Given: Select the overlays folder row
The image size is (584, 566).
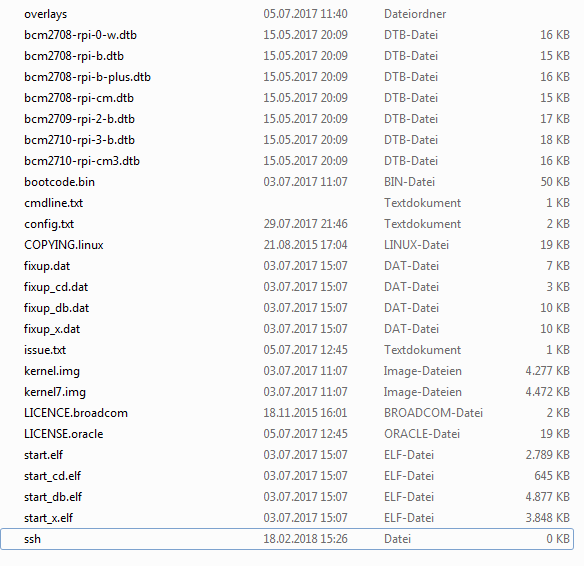Looking at the screenshot, I should (x=287, y=14).
